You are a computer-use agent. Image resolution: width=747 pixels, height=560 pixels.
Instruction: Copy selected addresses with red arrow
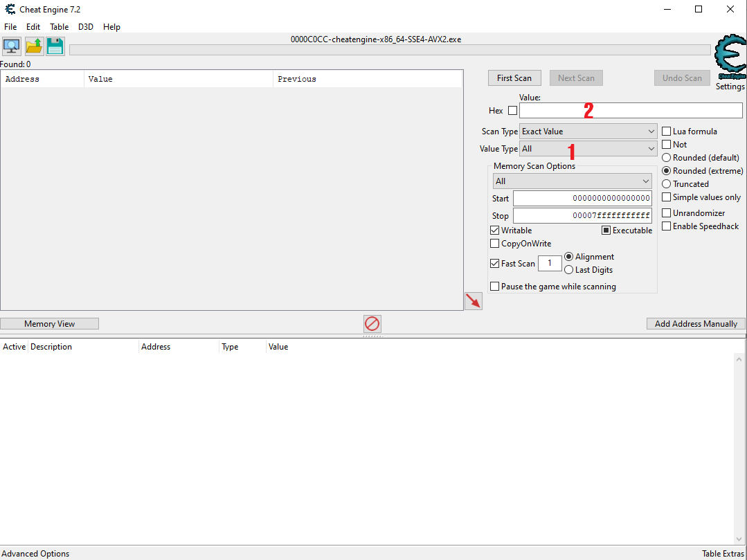click(x=474, y=301)
